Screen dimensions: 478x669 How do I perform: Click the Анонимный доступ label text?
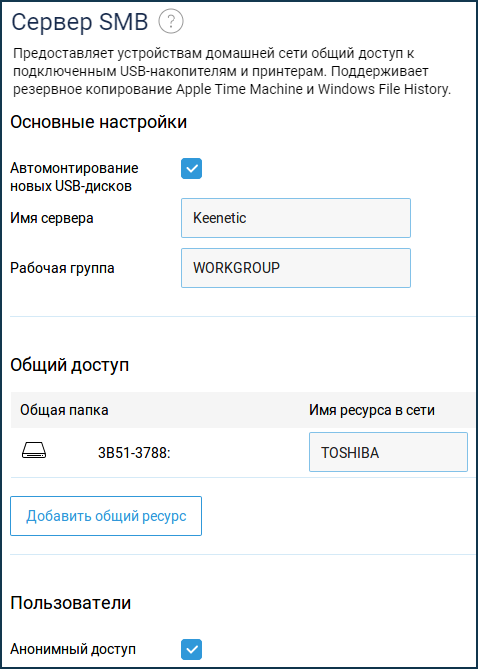tap(73, 650)
